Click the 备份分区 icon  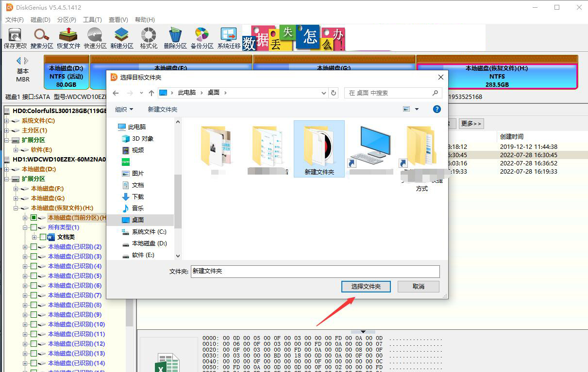pos(202,38)
